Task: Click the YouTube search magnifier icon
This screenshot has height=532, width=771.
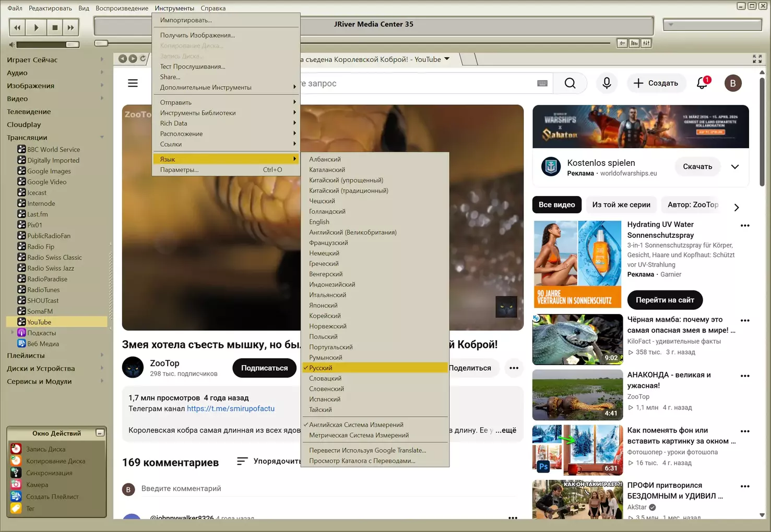Action: 570,83
